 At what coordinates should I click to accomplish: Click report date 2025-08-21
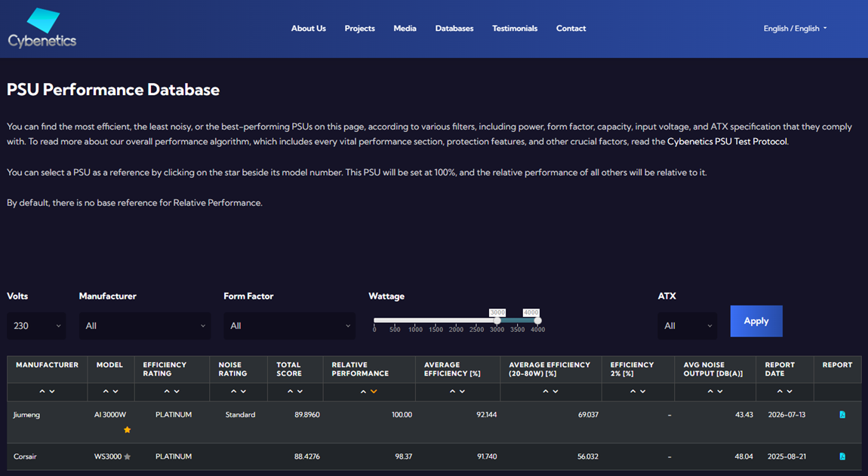click(x=786, y=456)
